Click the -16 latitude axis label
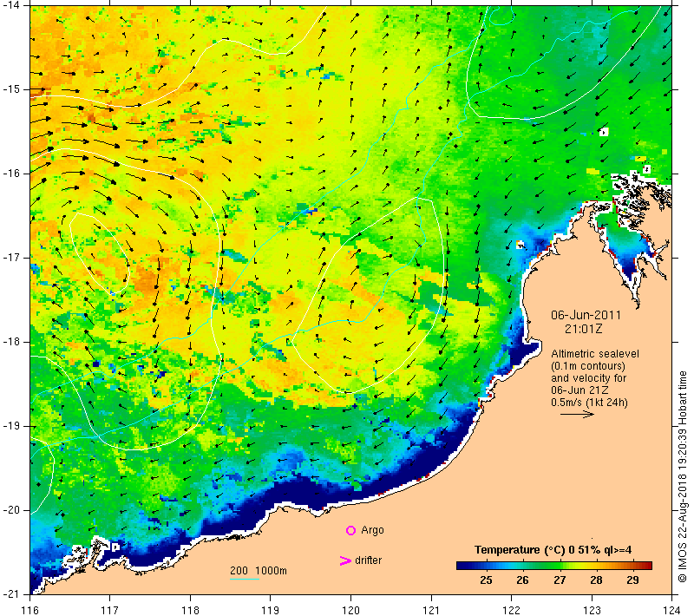 tap(11, 174)
